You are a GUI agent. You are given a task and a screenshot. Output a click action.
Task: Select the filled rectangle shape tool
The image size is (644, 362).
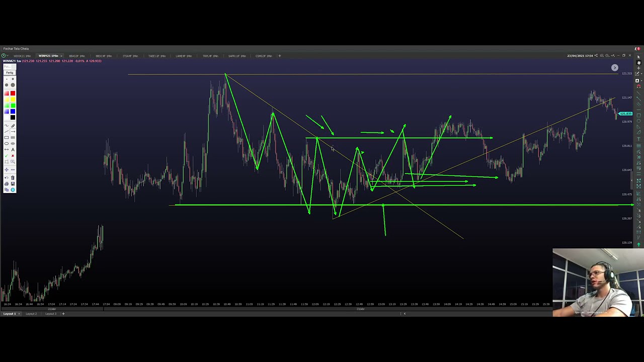(13, 137)
